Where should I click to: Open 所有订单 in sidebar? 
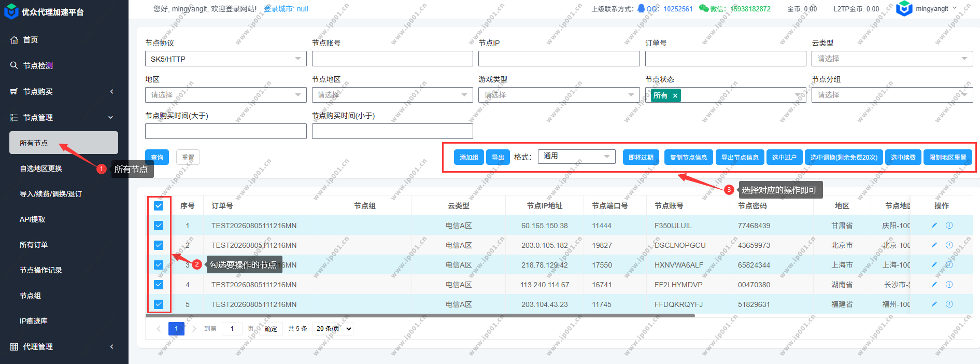(x=34, y=245)
